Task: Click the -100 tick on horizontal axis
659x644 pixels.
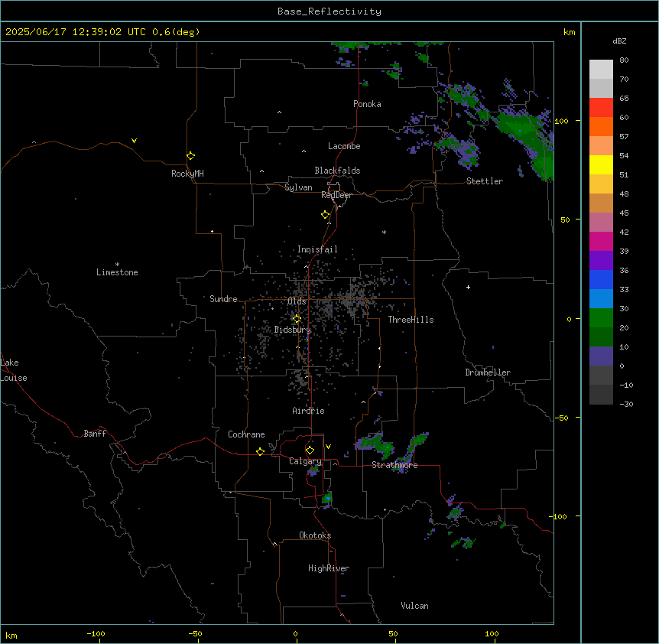Action: click(96, 633)
